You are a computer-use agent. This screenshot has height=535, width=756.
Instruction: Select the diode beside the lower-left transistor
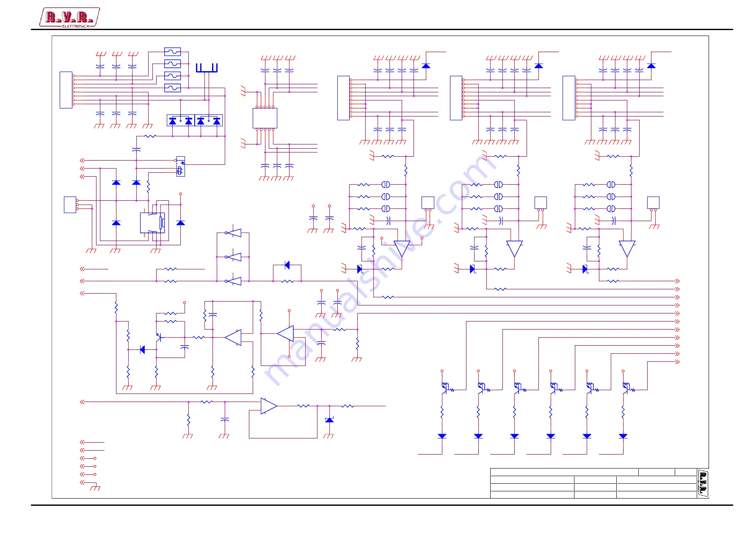coord(142,349)
